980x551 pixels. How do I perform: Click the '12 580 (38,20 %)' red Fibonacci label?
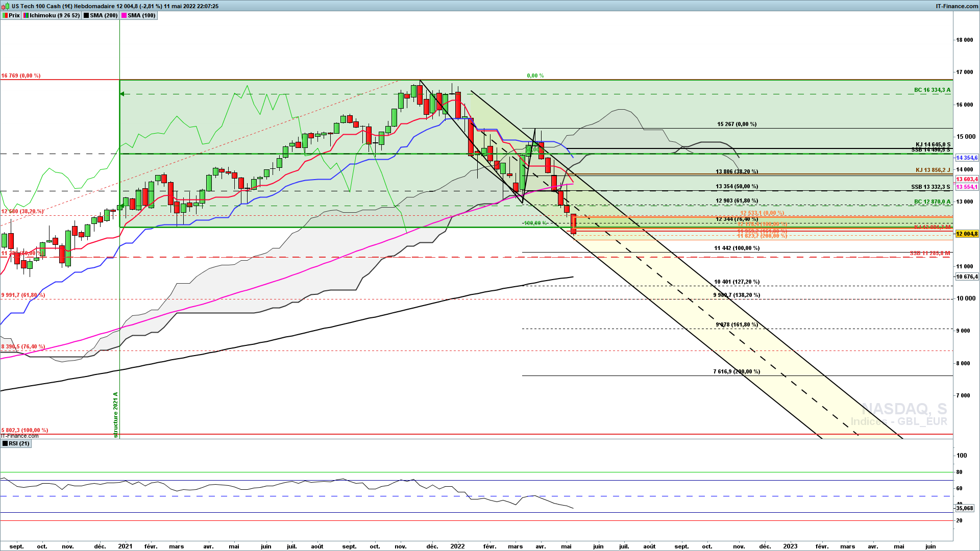22,211
